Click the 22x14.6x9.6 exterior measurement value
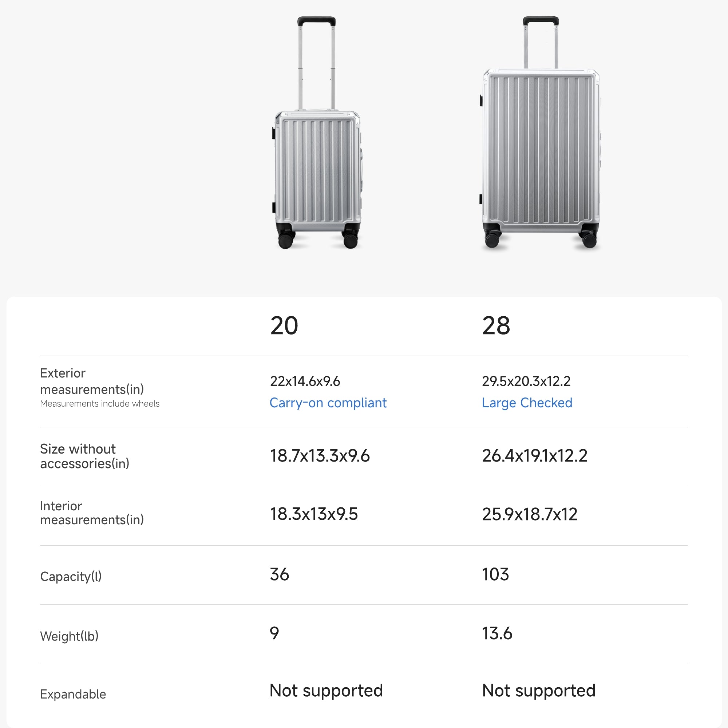The image size is (728, 728). 305,381
